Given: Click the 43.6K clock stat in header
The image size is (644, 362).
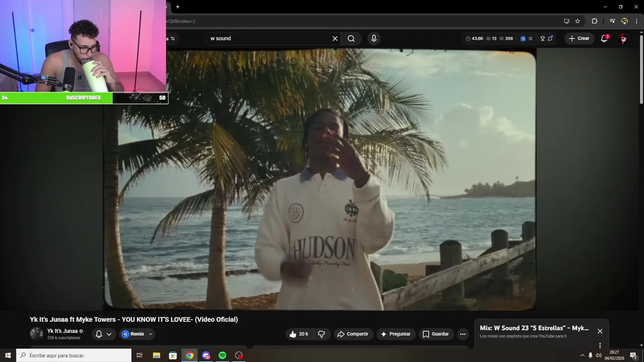Looking at the screenshot, I should coord(474,39).
